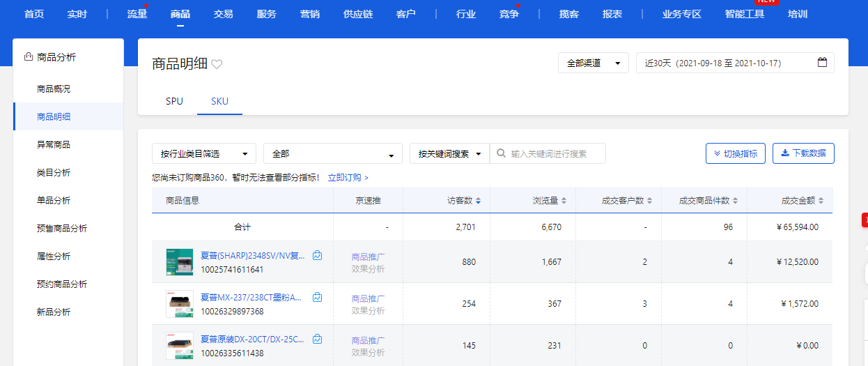Viewport: 868px width, 366px height.
Task: Open chart icon for 夏普MX-237/238CT product
Action: (x=318, y=298)
